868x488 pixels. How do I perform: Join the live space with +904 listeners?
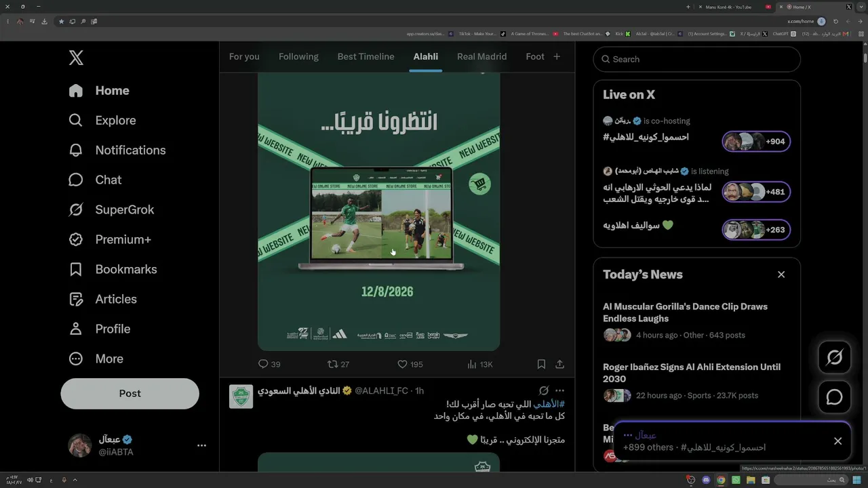pos(756,142)
